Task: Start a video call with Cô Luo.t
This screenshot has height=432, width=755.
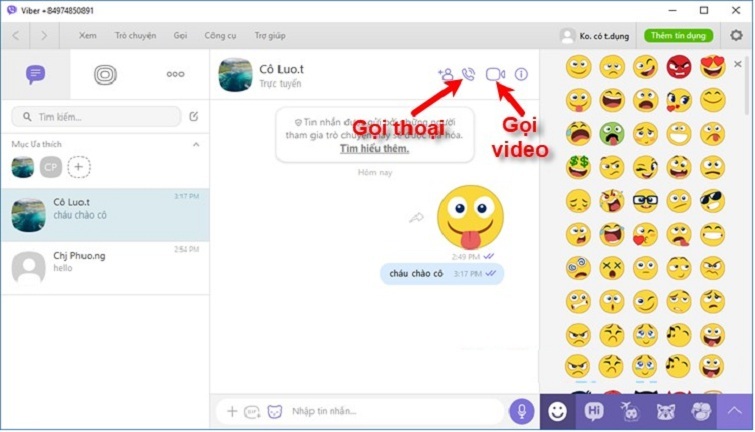Action: 493,74
